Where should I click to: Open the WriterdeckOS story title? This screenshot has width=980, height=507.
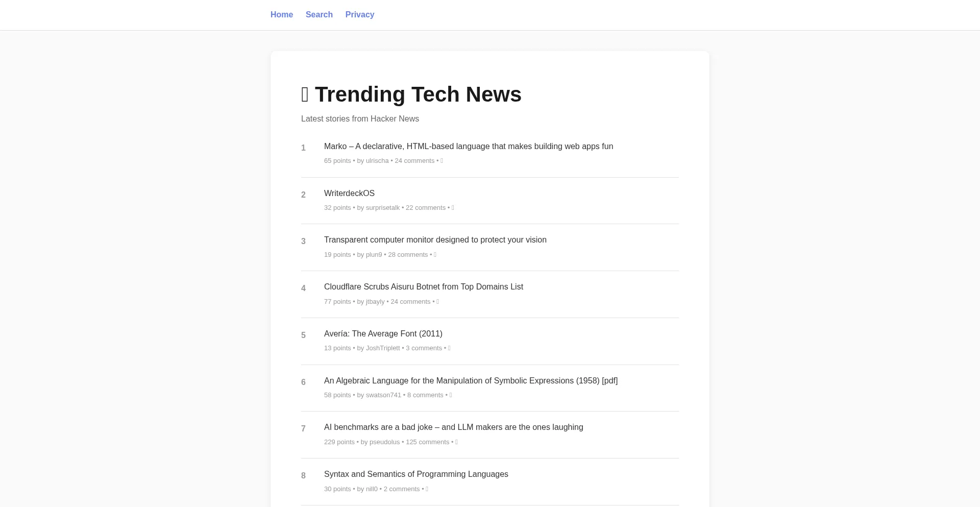(x=349, y=194)
